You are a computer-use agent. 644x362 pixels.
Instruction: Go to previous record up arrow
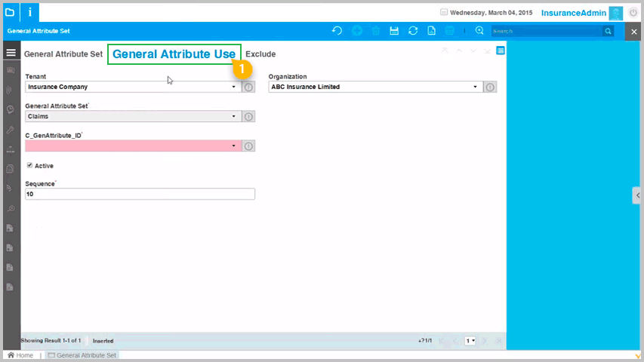pos(459,51)
